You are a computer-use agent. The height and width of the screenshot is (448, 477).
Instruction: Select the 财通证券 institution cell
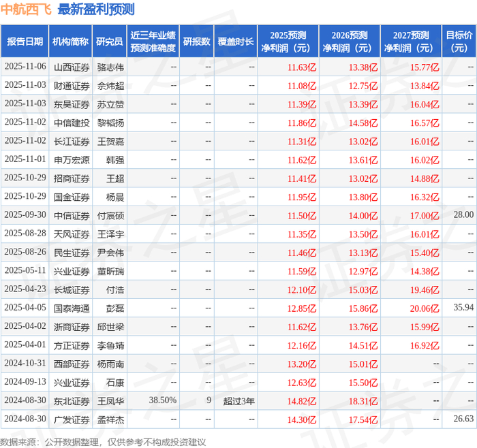(72, 86)
